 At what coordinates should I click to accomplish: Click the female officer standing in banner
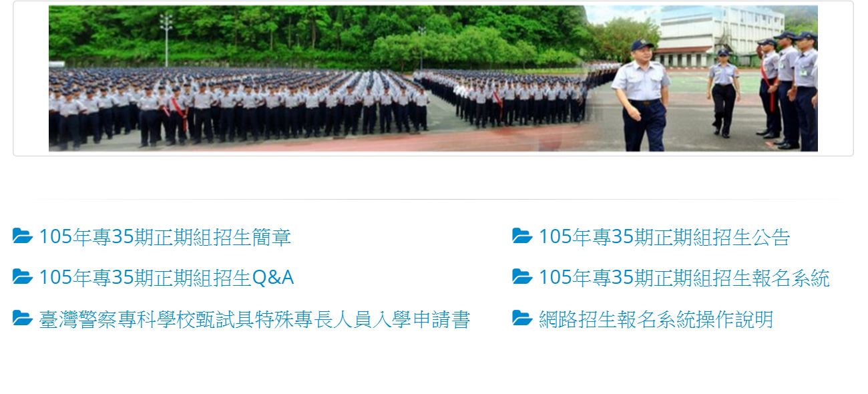(x=724, y=92)
